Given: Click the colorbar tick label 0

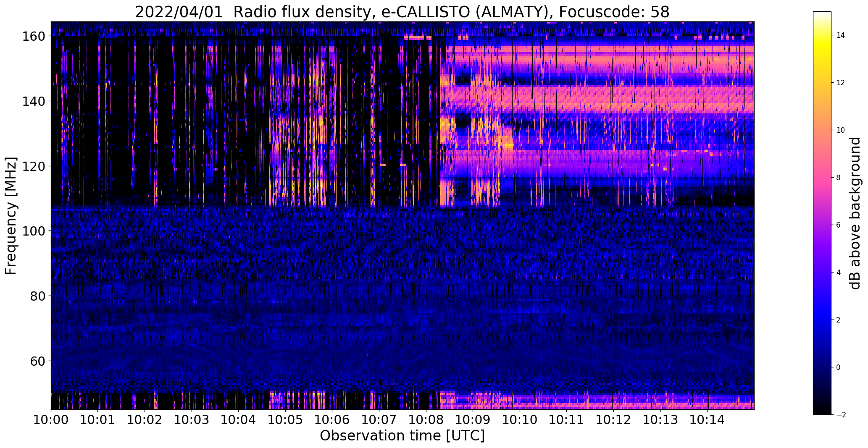Looking at the screenshot, I should pyautogui.click(x=839, y=367).
